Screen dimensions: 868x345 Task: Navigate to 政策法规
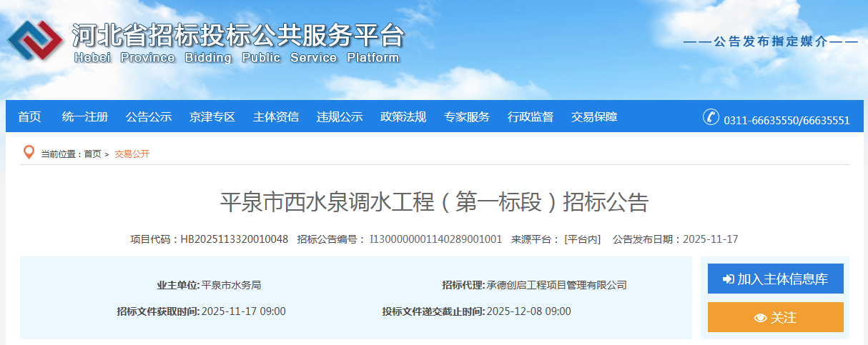403,117
